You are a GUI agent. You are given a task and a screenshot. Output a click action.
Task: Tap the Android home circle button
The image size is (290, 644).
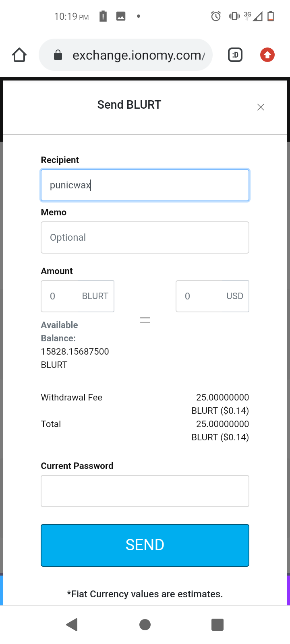point(145,625)
